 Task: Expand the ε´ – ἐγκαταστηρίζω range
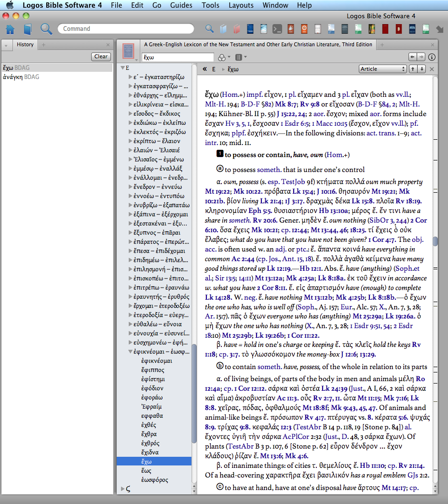(x=130, y=77)
